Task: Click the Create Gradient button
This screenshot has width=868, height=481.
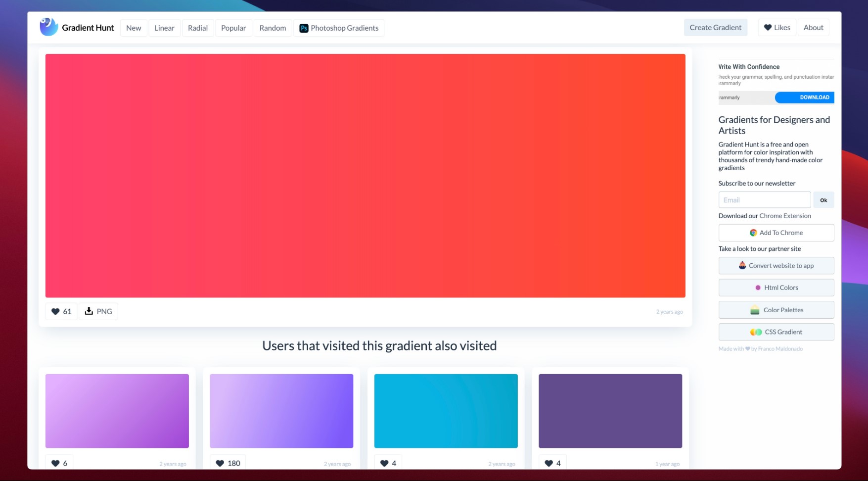Action: pos(715,27)
